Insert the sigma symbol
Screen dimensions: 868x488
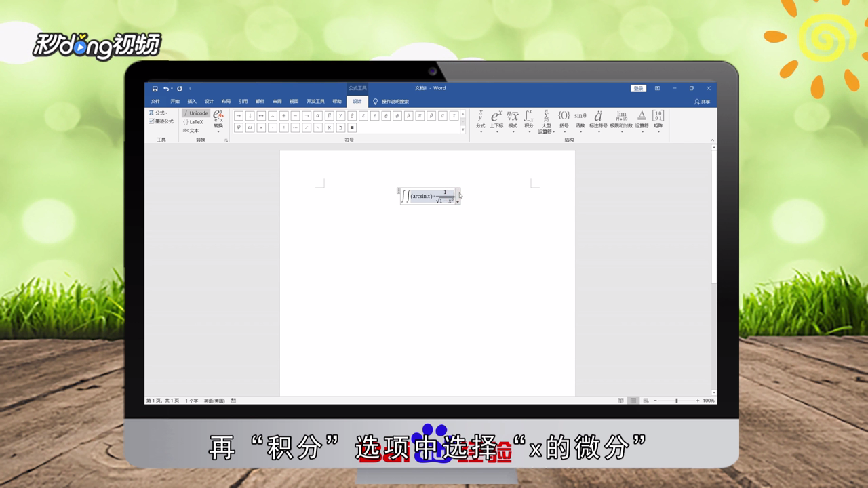click(x=443, y=116)
